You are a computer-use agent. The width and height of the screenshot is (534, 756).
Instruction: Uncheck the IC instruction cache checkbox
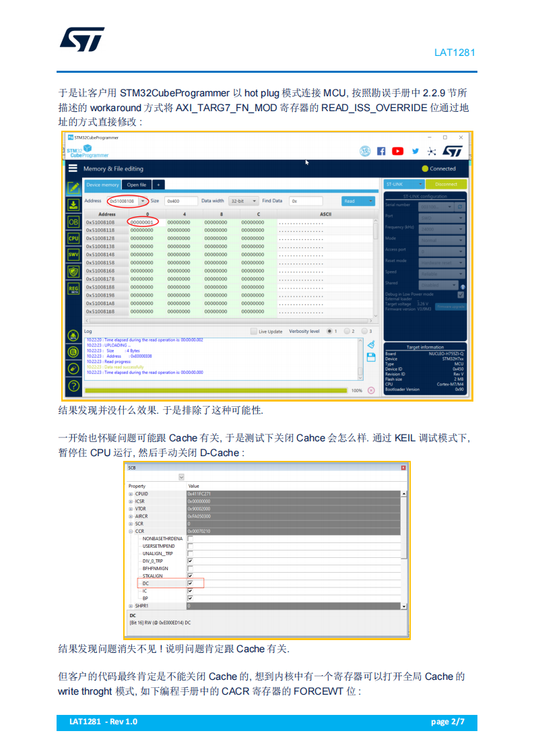tap(190, 591)
